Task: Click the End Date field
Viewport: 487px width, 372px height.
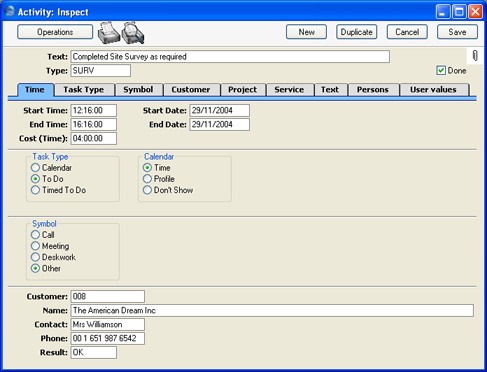Action: 220,124
